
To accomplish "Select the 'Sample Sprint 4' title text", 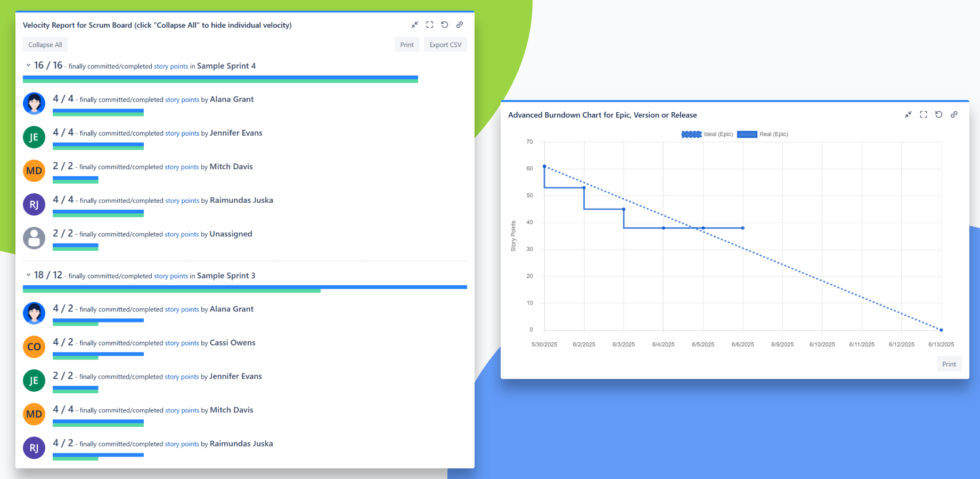I will (x=226, y=66).
